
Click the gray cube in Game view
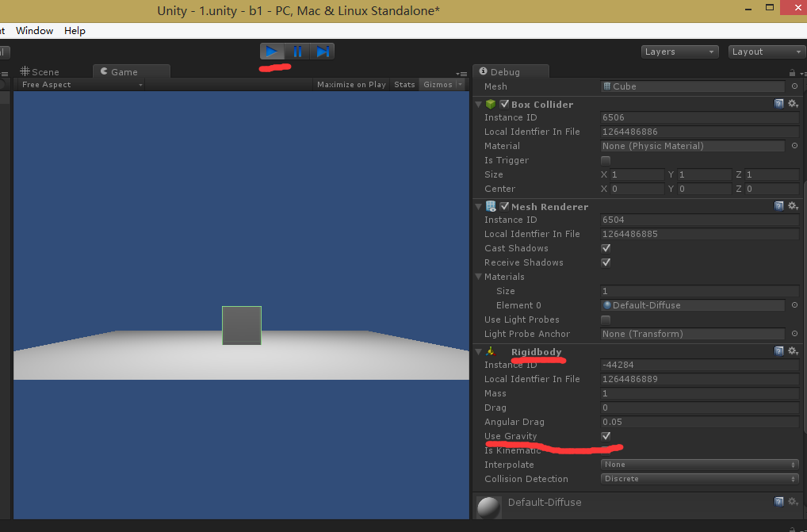coord(242,326)
